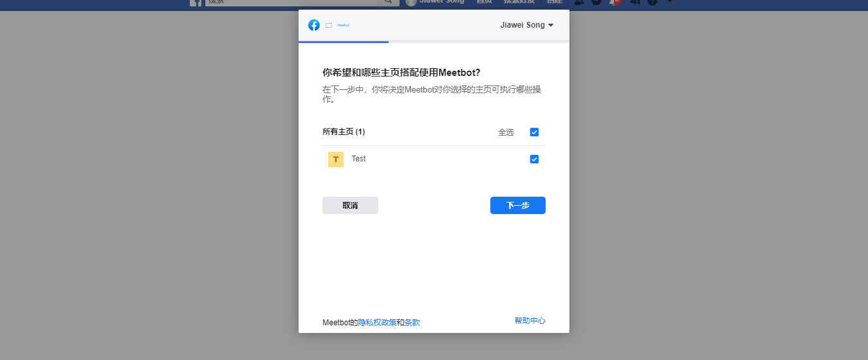Viewport: 868px width, 360px height.
Task: Click the 下一步 next button
Action: click(x=518, y=205)
